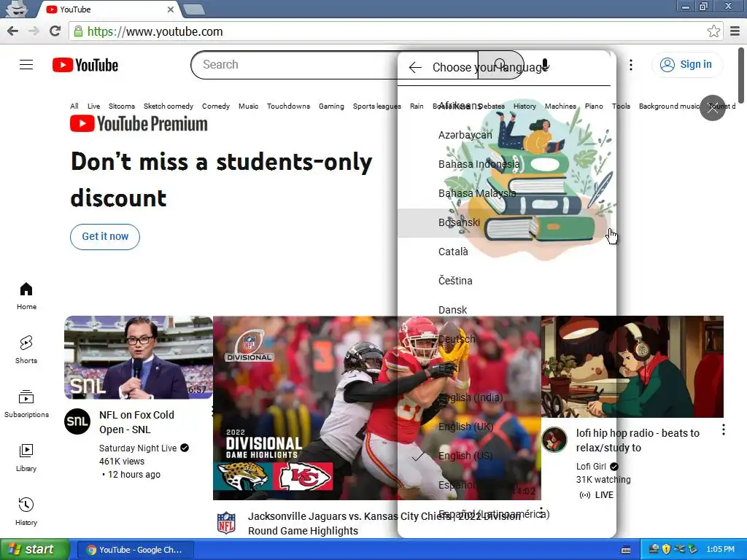Click the Get it now button

click(105, 237)
